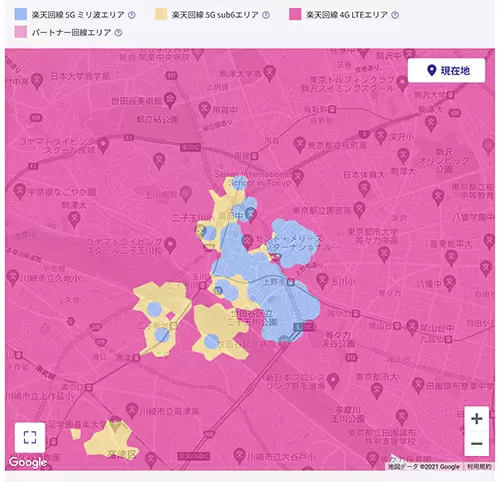The width and height of the screenshot is (500, 482).
Task: Click the 上野毛 station marker
Action: tap(291, 283)
